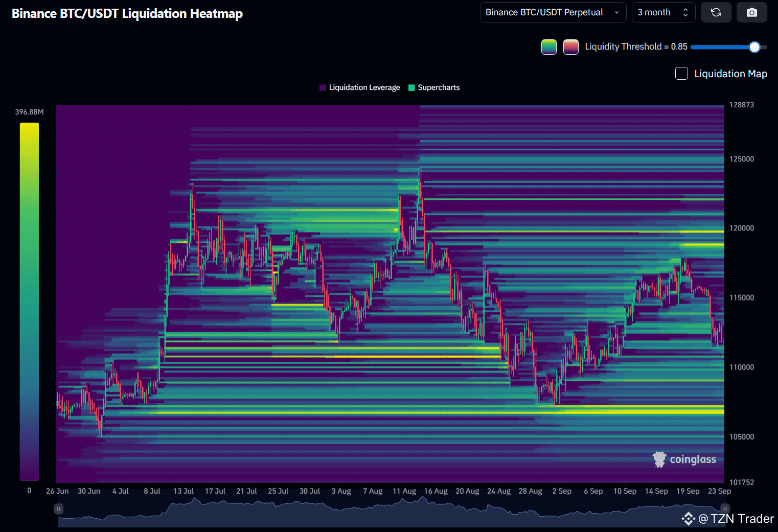Open the Binance BTC/USDT Perpetual dropdown

click(553, 12)
